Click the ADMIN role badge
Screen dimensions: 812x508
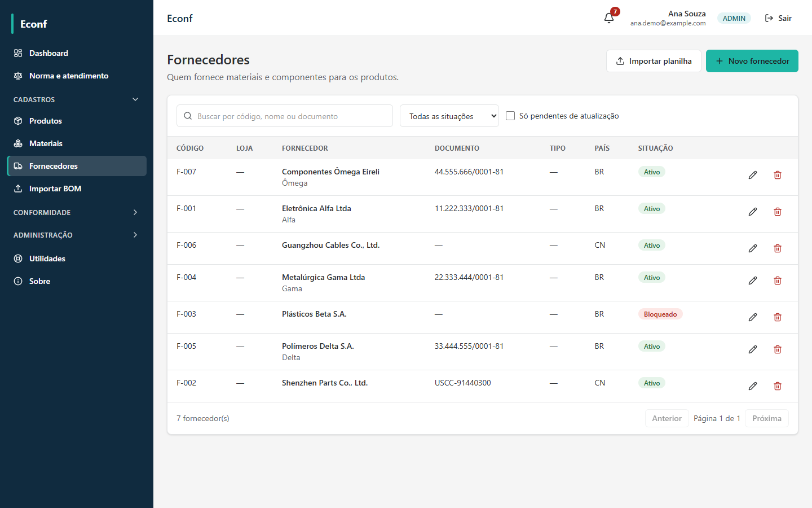point(734,18)
